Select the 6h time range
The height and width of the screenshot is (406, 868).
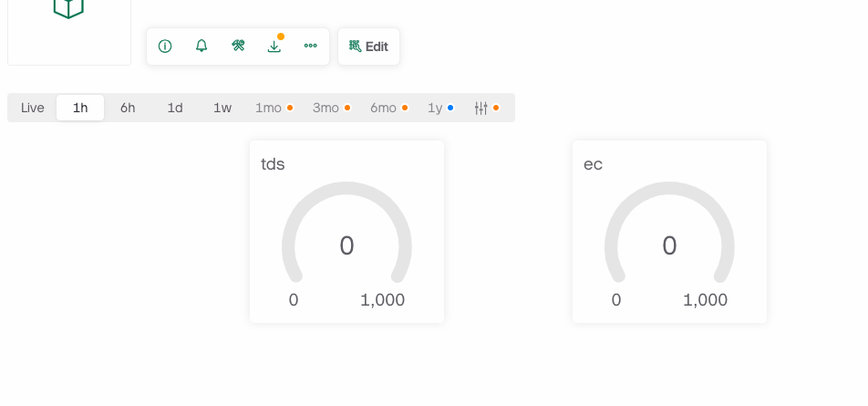pos(128,108)
